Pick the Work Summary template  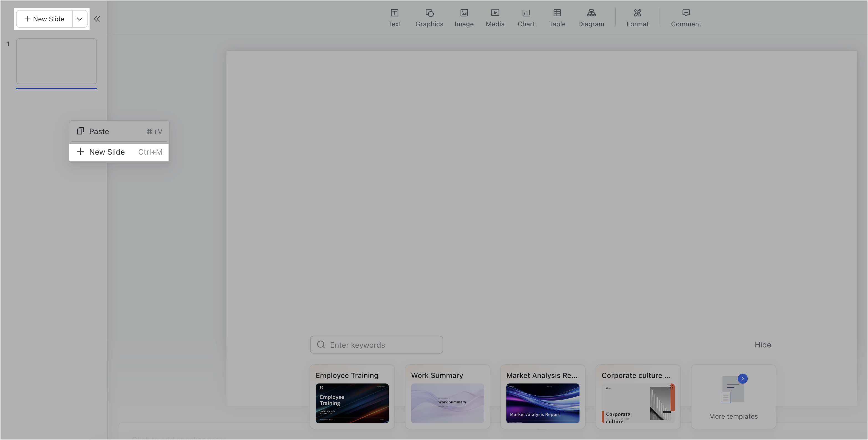[447, 396]
